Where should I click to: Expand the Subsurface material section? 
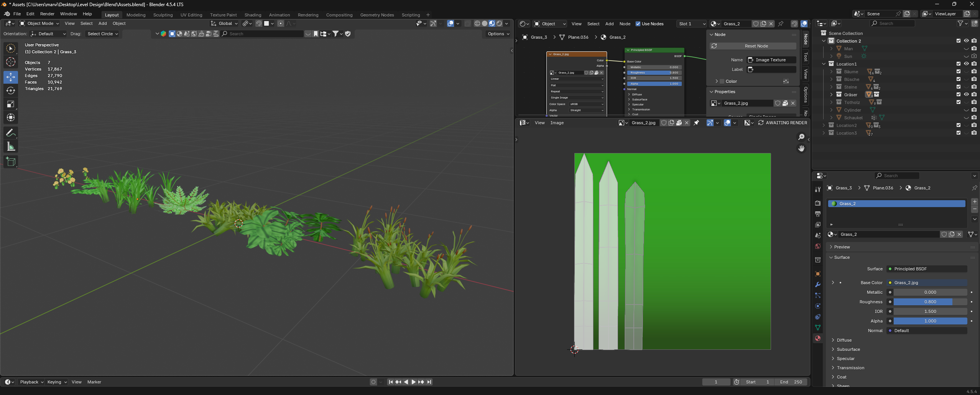pos(848,349)
